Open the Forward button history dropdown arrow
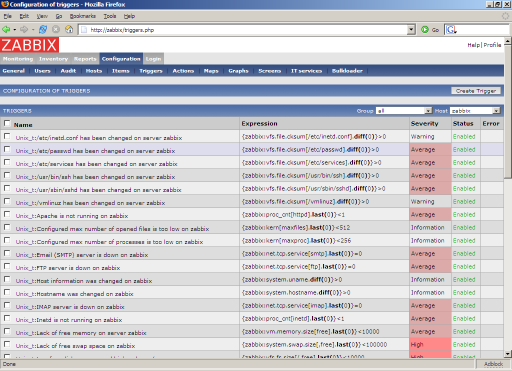Viewport: 512px width, 371px height. (33, 30)
